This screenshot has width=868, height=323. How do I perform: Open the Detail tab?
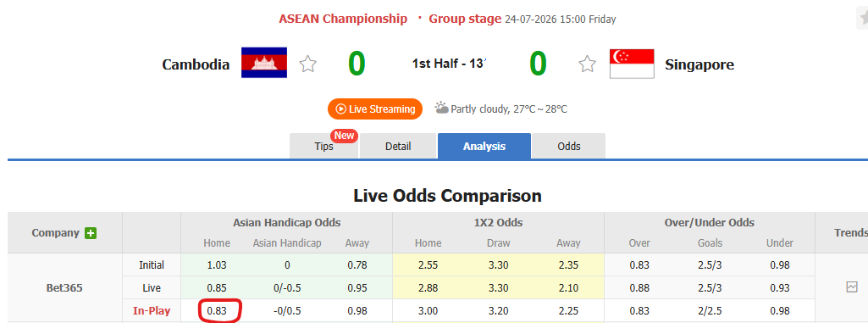(x=398, y=147)
